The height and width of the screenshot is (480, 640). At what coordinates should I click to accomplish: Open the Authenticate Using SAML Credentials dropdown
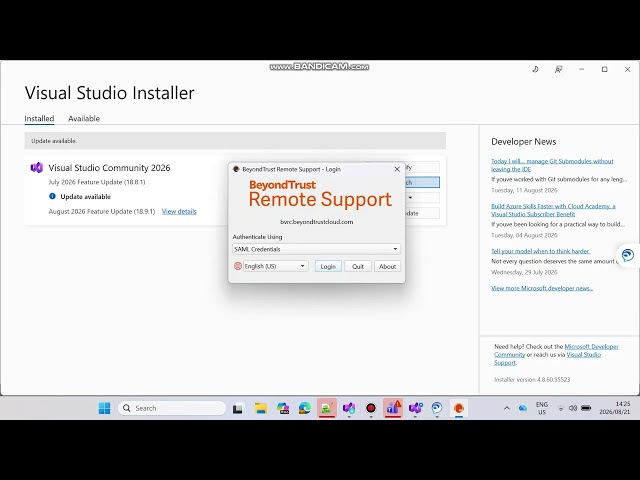coord(316,249)
